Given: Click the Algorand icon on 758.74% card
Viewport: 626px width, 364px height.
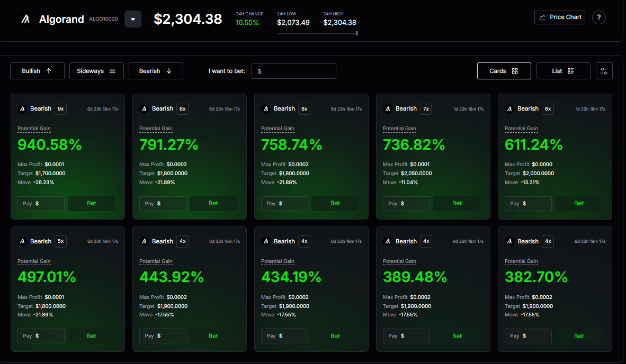Looking at the screenshot, I should point(266,109).
